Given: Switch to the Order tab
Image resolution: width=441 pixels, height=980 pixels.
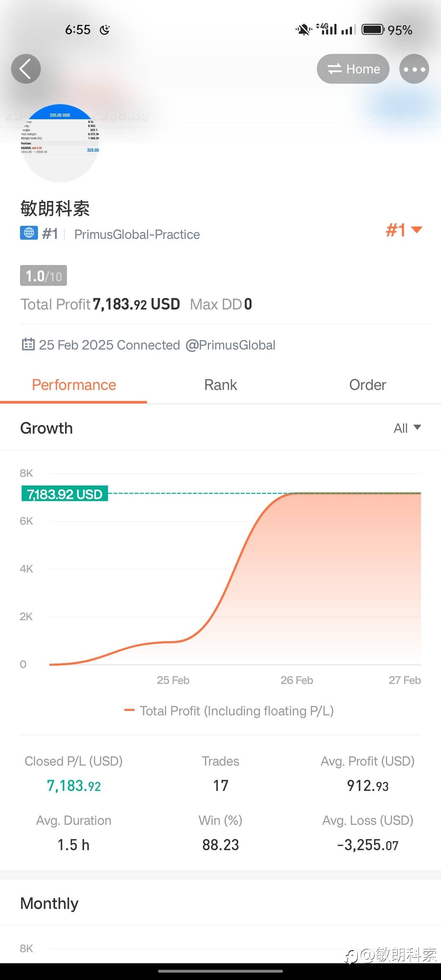Looking at the screenshot, I should [x=367, y=385].
